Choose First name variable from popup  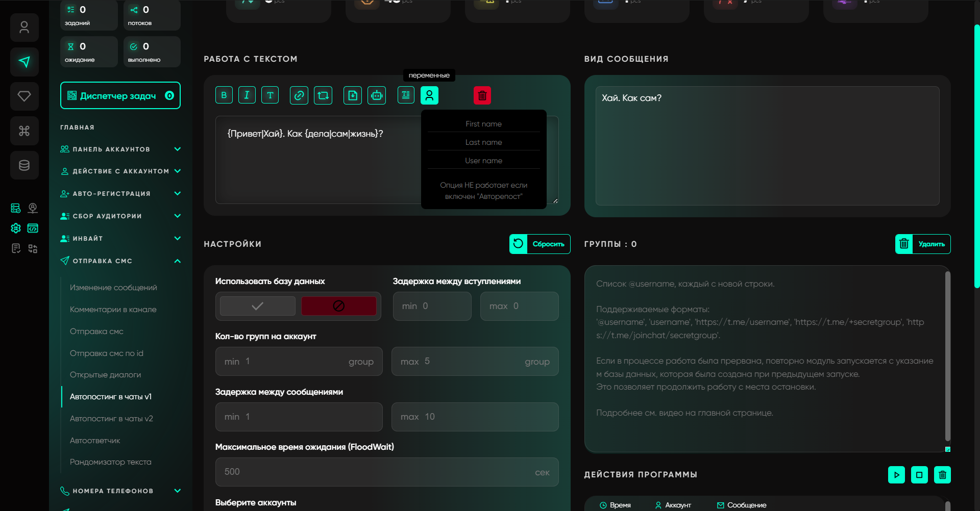point(483,124)
